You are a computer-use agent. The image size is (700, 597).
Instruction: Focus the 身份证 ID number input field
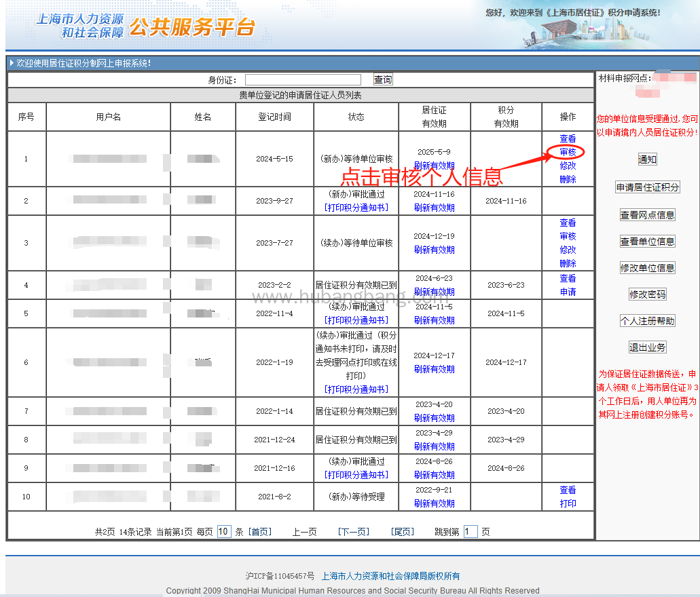pyautogui.click(x=303, y=80)
